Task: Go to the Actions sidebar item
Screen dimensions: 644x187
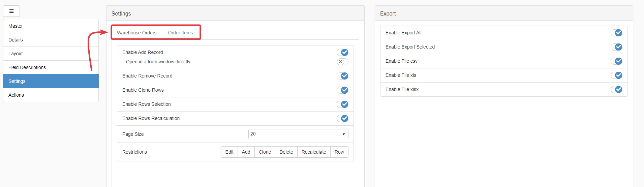Action: coord(16,95)
